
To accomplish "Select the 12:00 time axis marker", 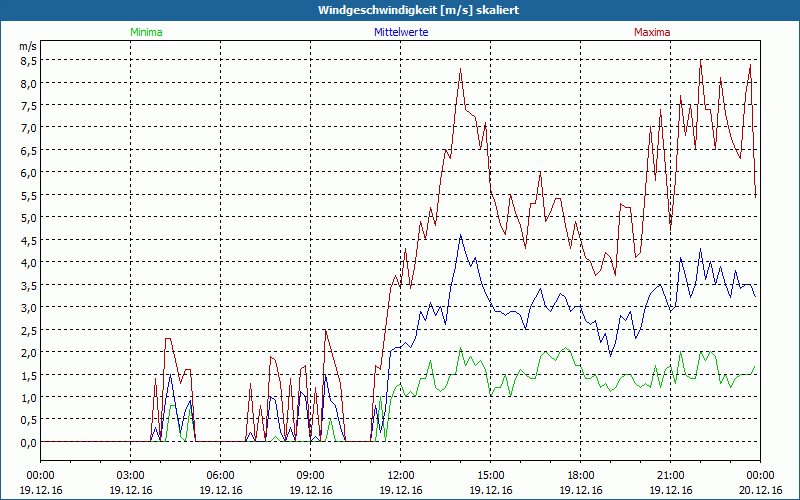I will point(400,475).
